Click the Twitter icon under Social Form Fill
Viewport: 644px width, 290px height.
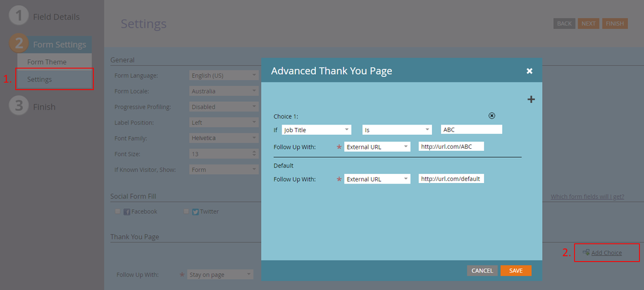pos(195,211)
